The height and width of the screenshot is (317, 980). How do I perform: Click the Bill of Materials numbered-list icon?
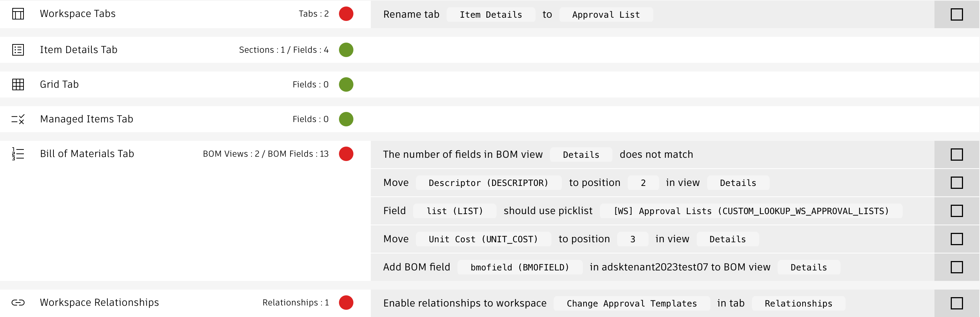pos(18,154)
